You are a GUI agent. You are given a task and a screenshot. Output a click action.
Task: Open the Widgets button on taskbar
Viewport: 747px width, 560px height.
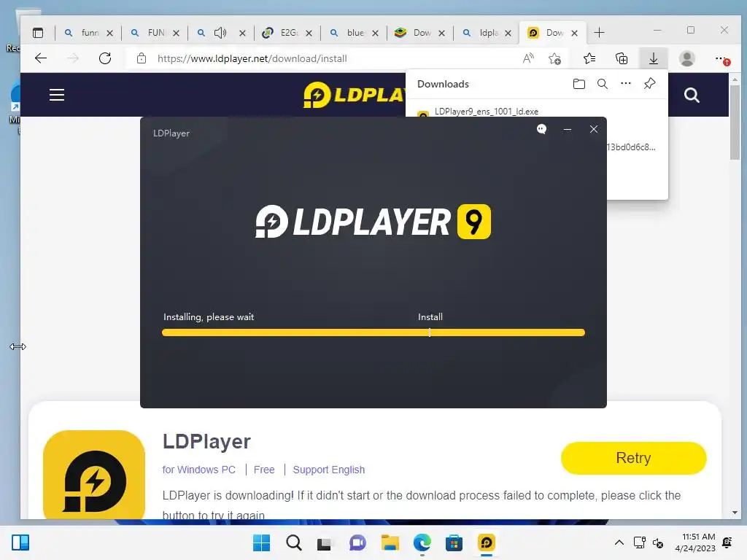pyautogui.click(x=20, y=542)
